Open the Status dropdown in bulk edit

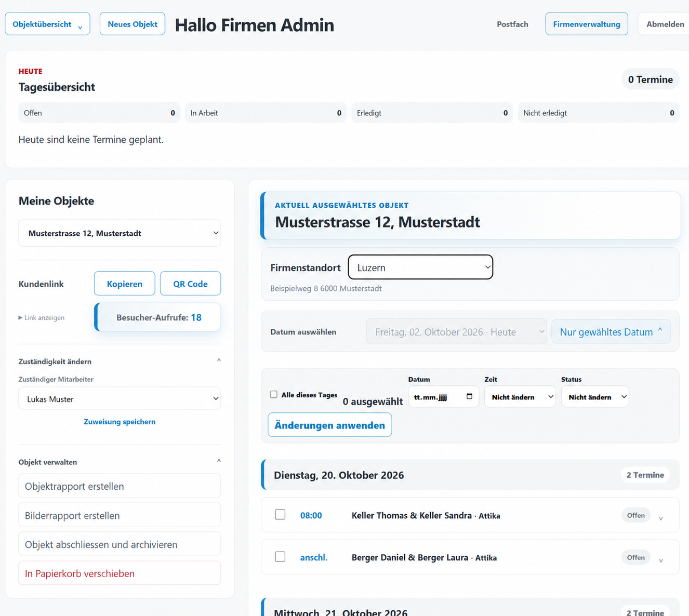point(595,397)
